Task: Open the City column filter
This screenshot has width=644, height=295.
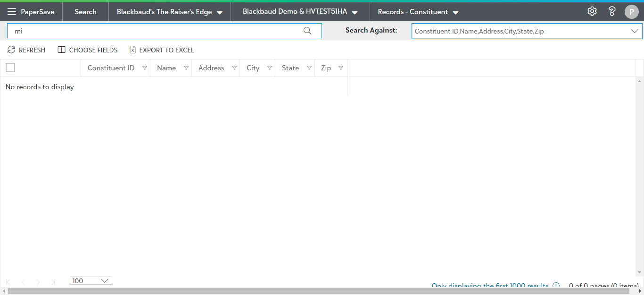Action: (270, 68)
